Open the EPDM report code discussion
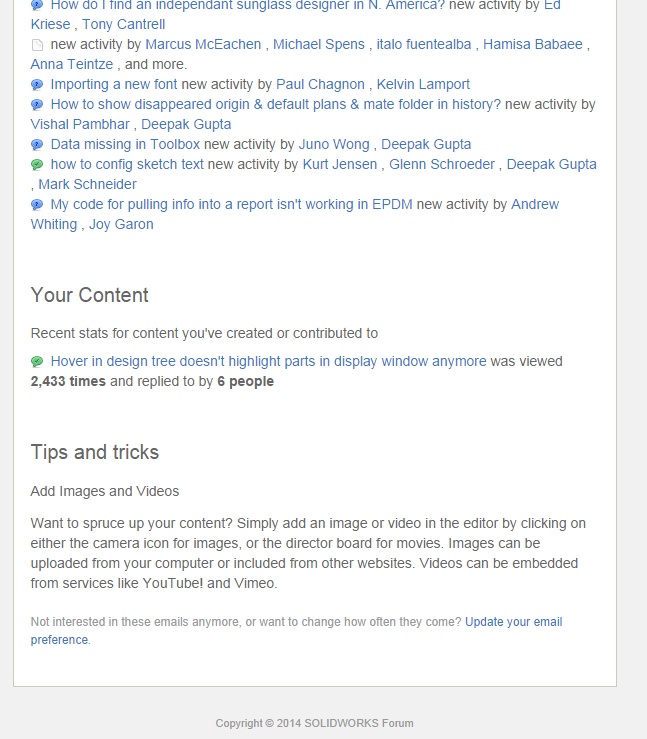The image size is (647, 739). [x=231, y=205]
